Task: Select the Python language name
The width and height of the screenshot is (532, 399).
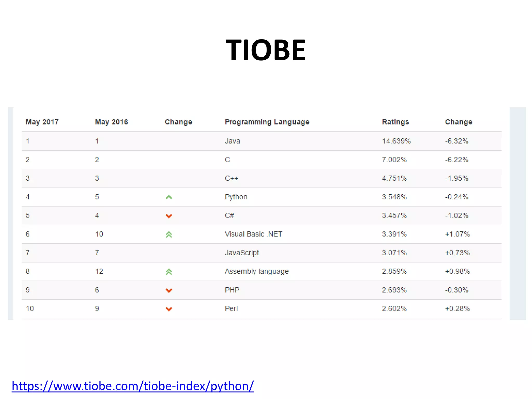Action: 236,197
